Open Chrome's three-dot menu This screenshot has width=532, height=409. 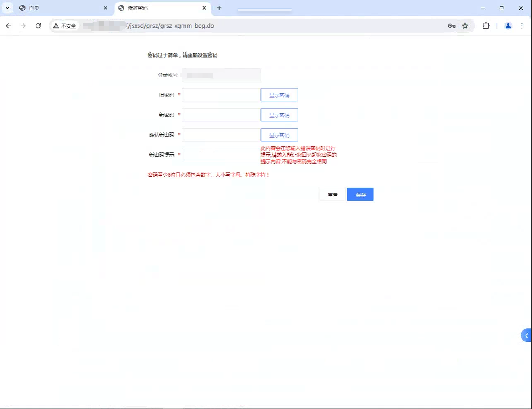(522, 26)
